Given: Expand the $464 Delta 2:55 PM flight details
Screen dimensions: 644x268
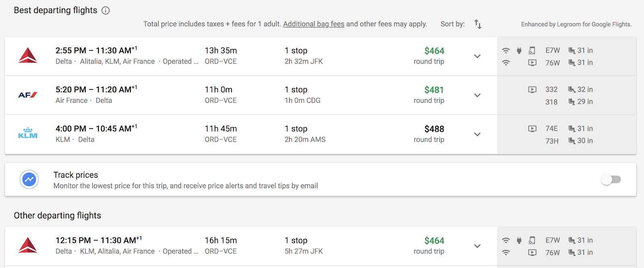Looking at the screenshot, I should (x=477, y=56).
